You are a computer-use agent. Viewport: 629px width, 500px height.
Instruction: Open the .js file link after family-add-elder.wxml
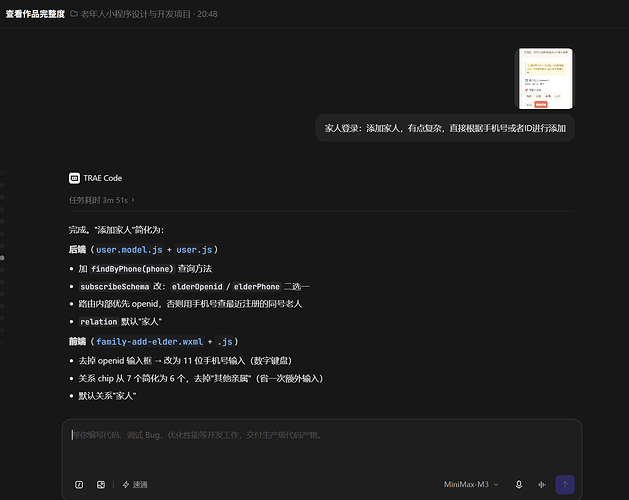(225, 341)
